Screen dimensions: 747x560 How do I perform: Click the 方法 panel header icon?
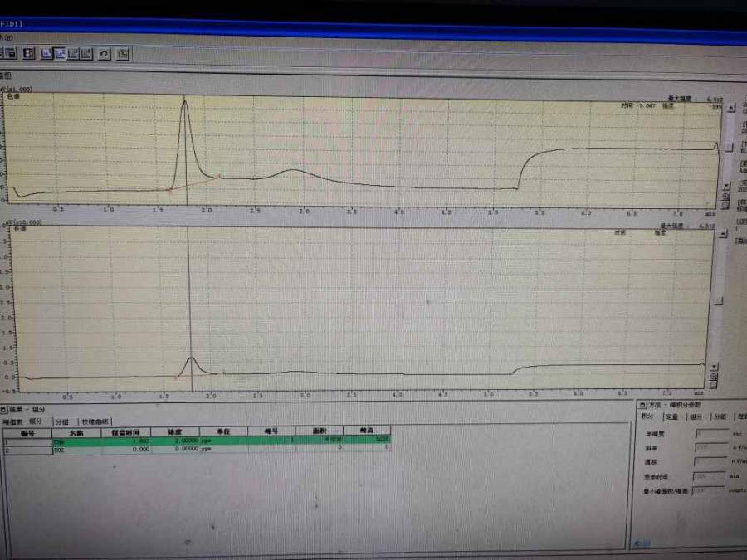click(642, 405)
